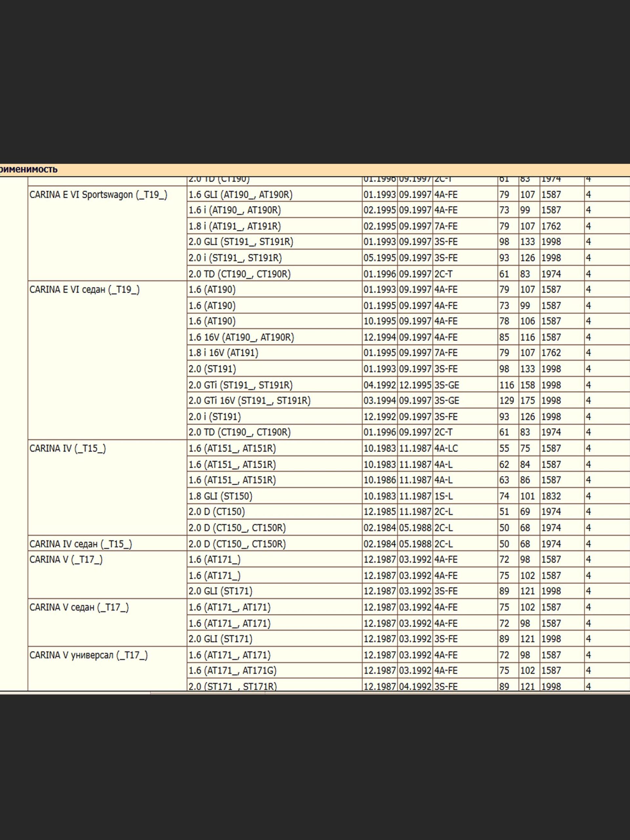
Task: Click the 1.8 i 16V (AT191) entry
Action: click(223, 353)
